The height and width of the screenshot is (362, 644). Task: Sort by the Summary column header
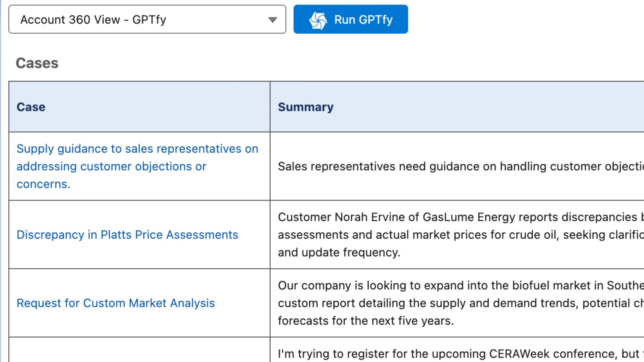[x=305, y=107]
